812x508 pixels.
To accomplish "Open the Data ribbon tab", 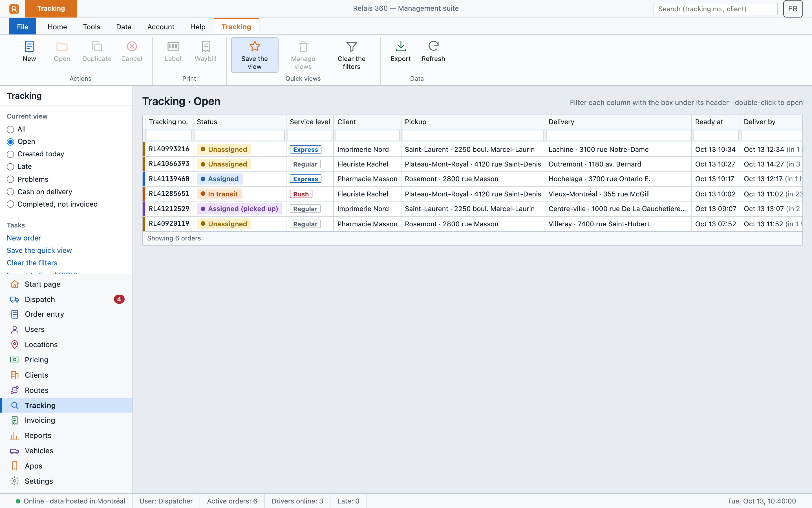I will click(x=123, y=27).
